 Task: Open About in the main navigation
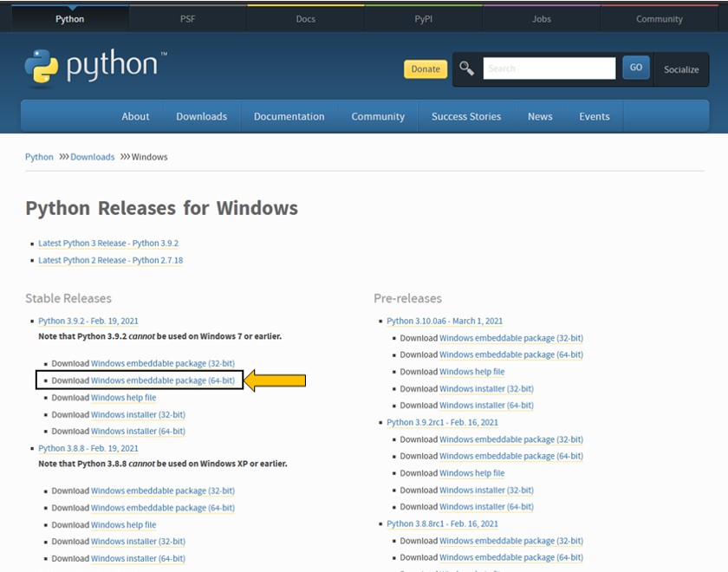tap(135, 116)
